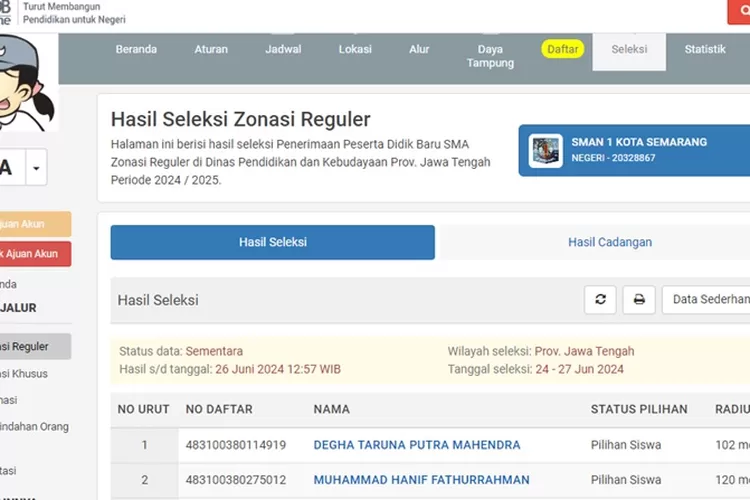Click the Turut Membangun Pendidikan untuk Negeri tagline
Viewport: 750px width, 500px height.
74,13
